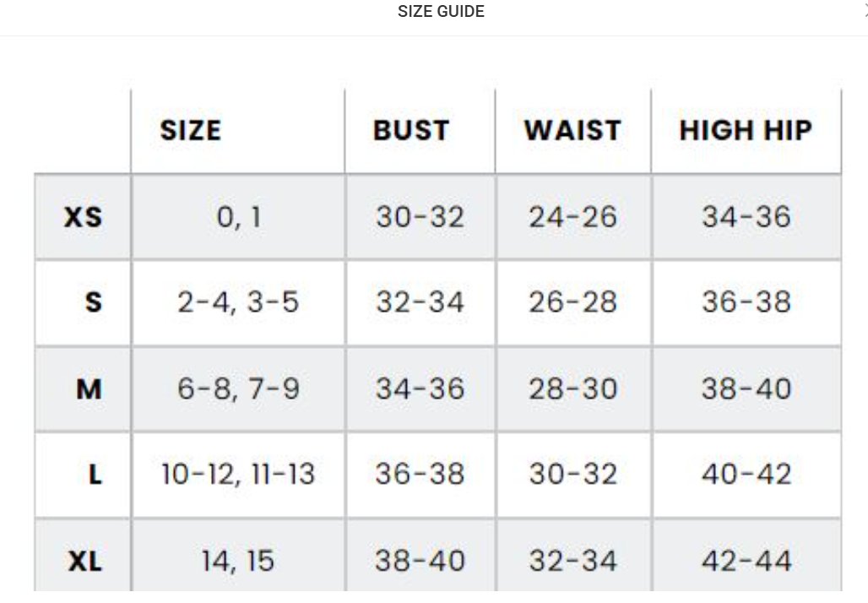Click the XL high hip value 42-44
This screenshot has width=868, height=603.
(746, 561)
